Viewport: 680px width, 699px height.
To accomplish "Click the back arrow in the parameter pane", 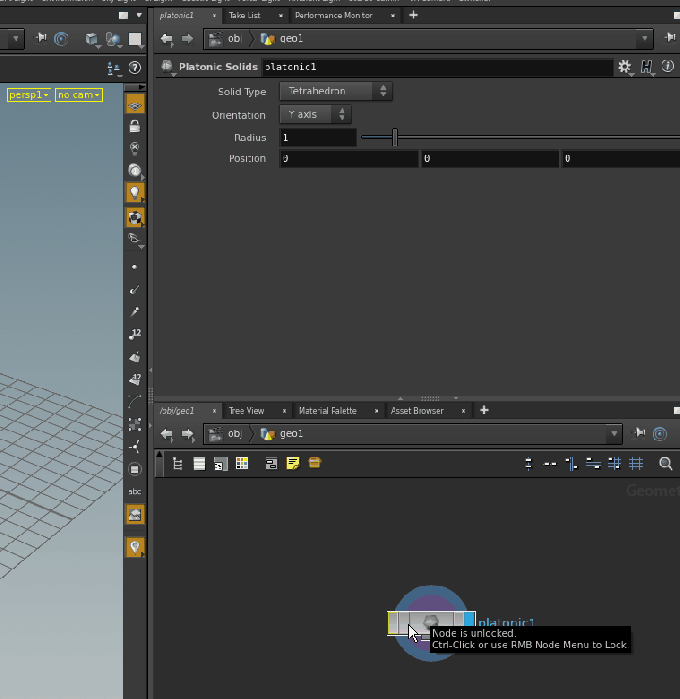I will click(166, 39).
